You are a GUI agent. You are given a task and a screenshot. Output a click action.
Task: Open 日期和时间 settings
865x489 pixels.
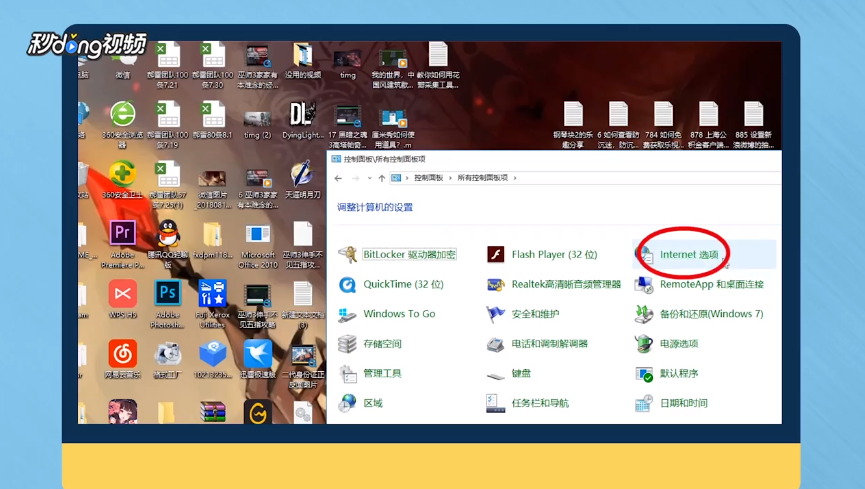coord(684,403)
